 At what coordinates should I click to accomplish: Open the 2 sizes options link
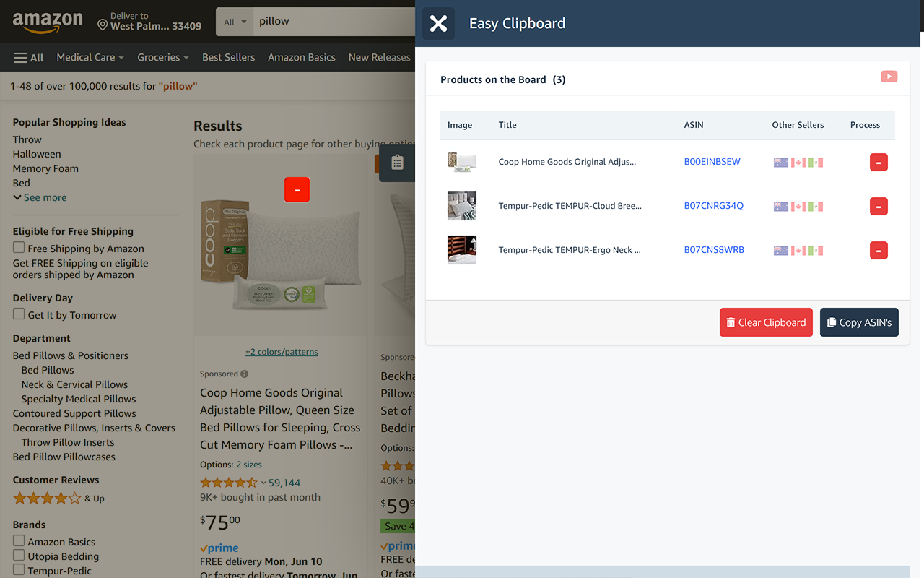click(x=249, y=465)
